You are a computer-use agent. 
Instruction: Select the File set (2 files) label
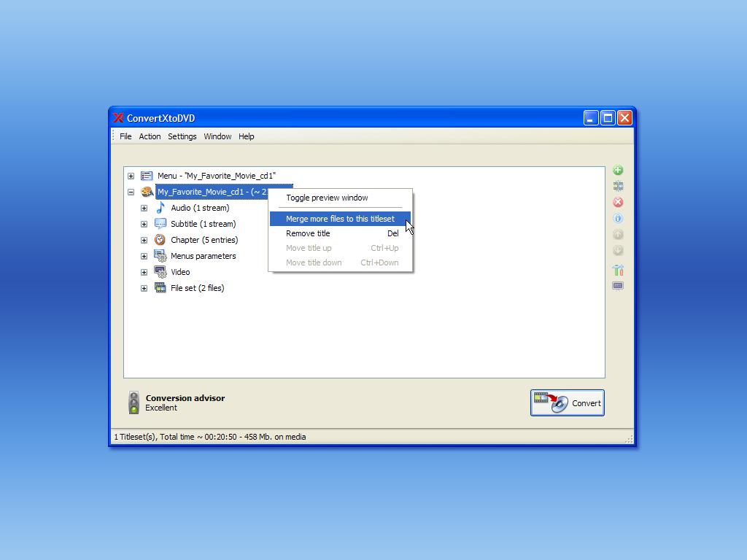pyautogui.click(x=198, y=288)
